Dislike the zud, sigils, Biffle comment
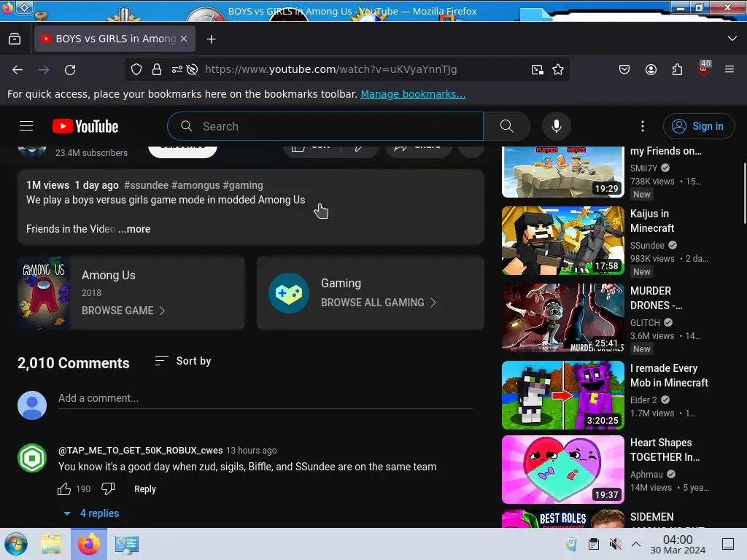The width and height of the screenshot is (747, 560). coord(108,489)
